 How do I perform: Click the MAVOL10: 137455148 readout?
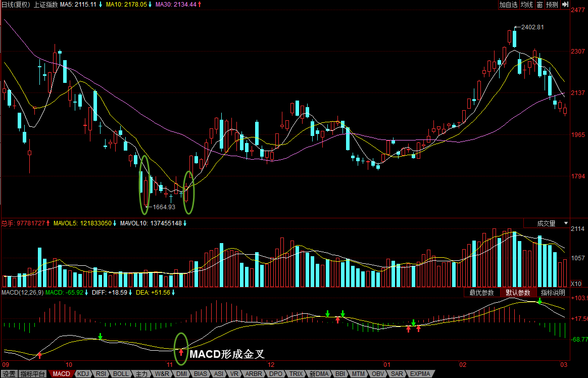point(151,223)
